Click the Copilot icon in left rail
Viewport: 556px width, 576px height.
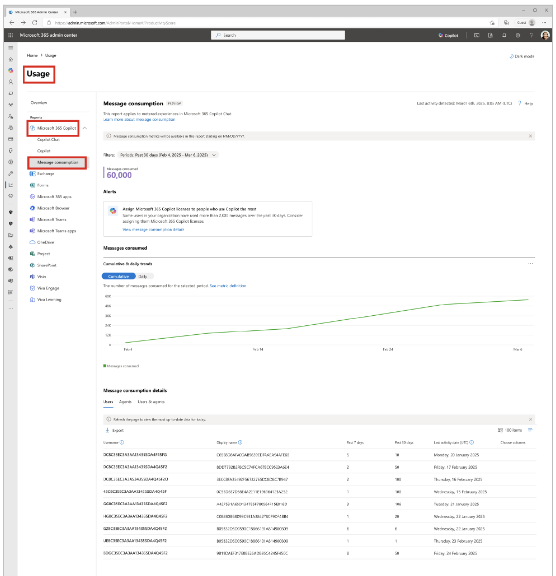pyautogui.click(x=11, y=70)
